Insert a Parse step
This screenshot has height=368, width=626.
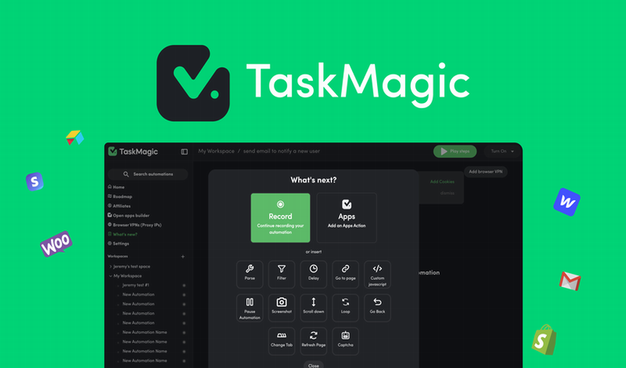point(250,274)
